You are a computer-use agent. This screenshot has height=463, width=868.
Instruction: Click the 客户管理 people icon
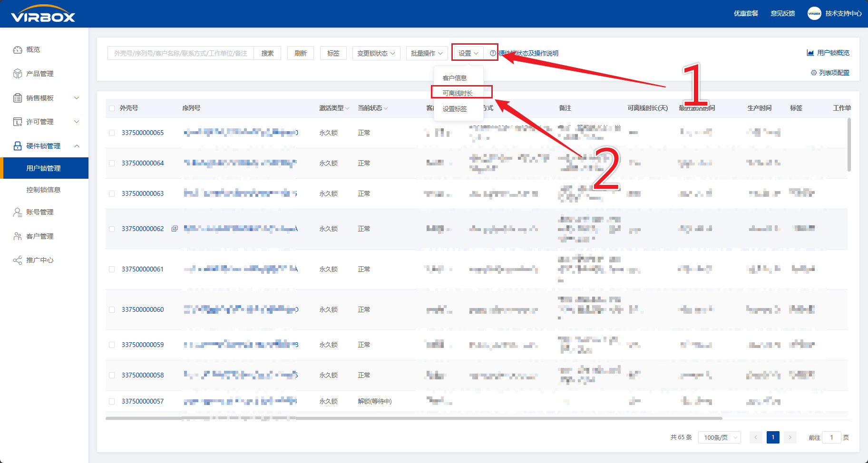[x=18, y=236]
